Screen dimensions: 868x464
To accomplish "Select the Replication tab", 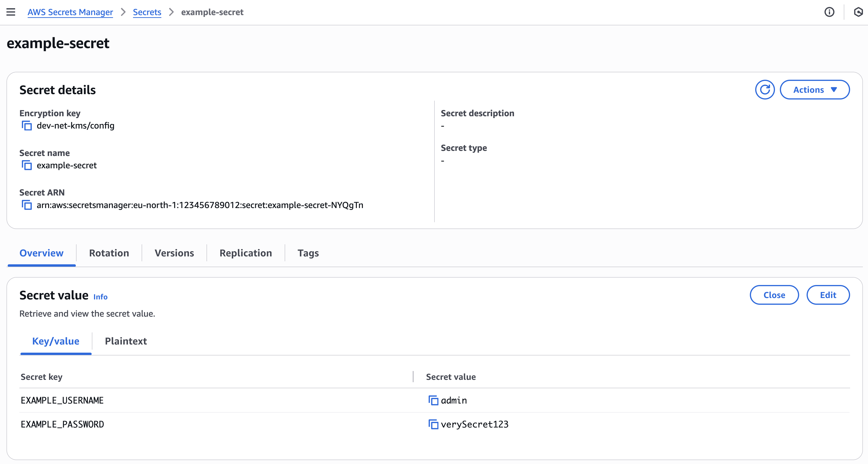I will [245, 253].
